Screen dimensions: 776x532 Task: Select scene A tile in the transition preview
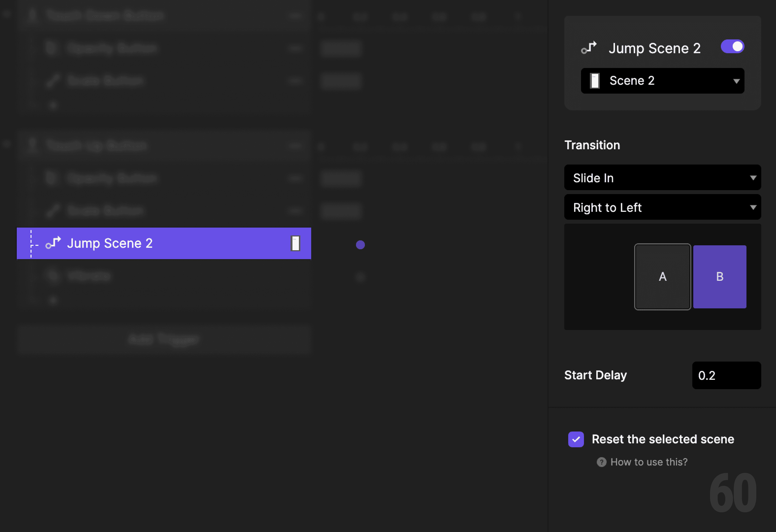663,277
